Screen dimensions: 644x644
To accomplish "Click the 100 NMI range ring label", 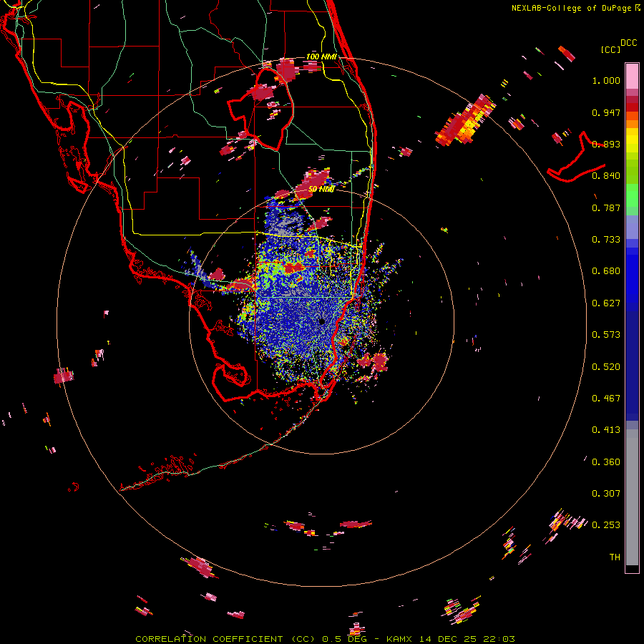I will coord(321,57).
